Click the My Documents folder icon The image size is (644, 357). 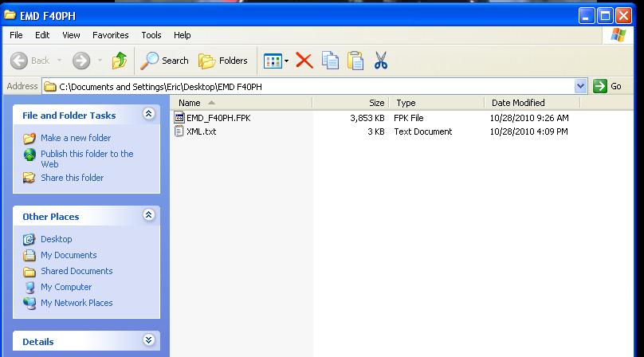click(x=29, y=255)
